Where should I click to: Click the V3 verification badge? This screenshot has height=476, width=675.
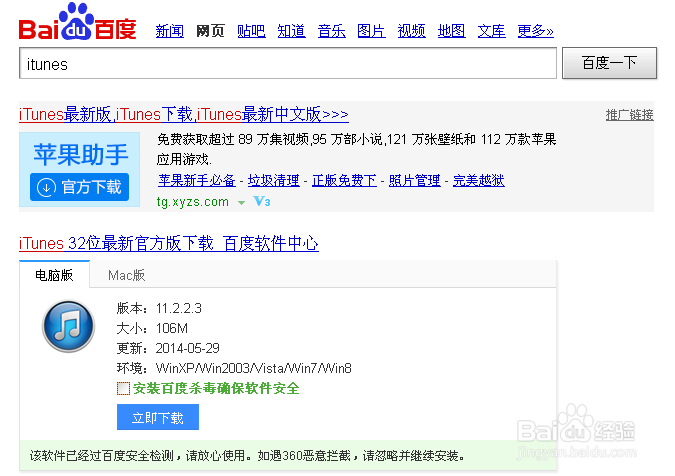[x=262, y=201]
